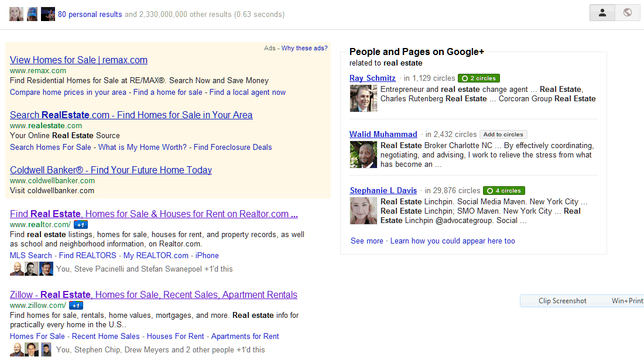This screenshot has height=360, width=644.
Task: Click Ray Schmitz 2 circles button
Action: click(478, 78)
